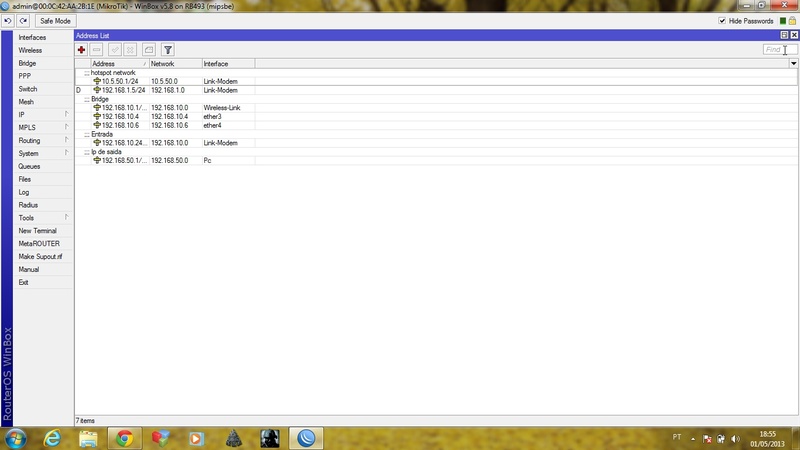800x450 pixels.
Task: Open the Files menu item
Action: point(24,179)
